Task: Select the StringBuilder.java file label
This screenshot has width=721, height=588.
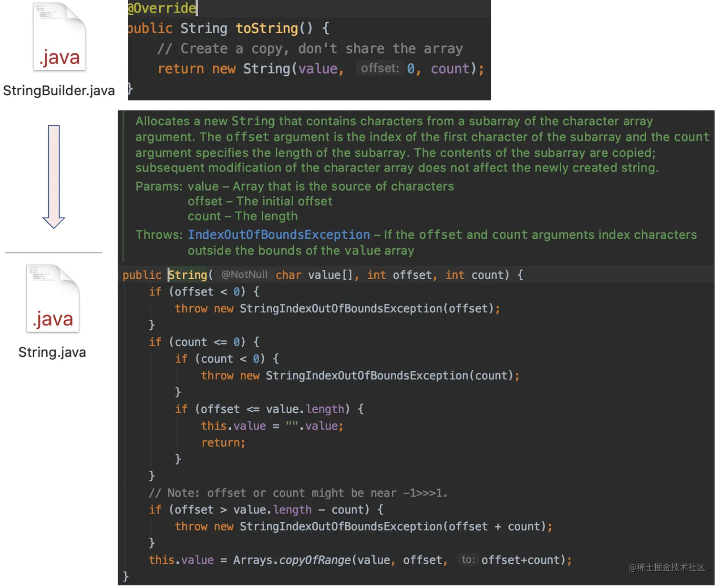Action: pyautogui.click(x=59, y=91)
